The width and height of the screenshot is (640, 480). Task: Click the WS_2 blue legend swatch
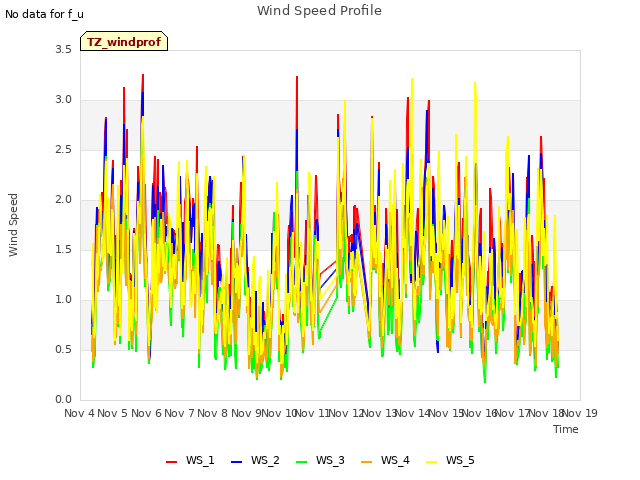click(237, 462)
